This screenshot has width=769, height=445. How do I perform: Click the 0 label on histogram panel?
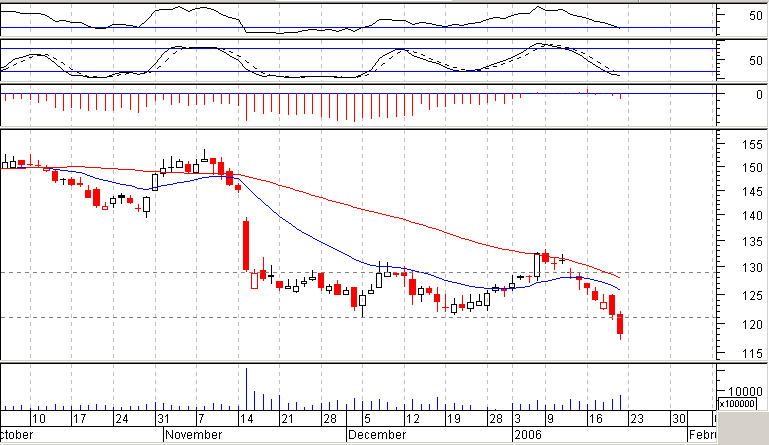(759, 94)
